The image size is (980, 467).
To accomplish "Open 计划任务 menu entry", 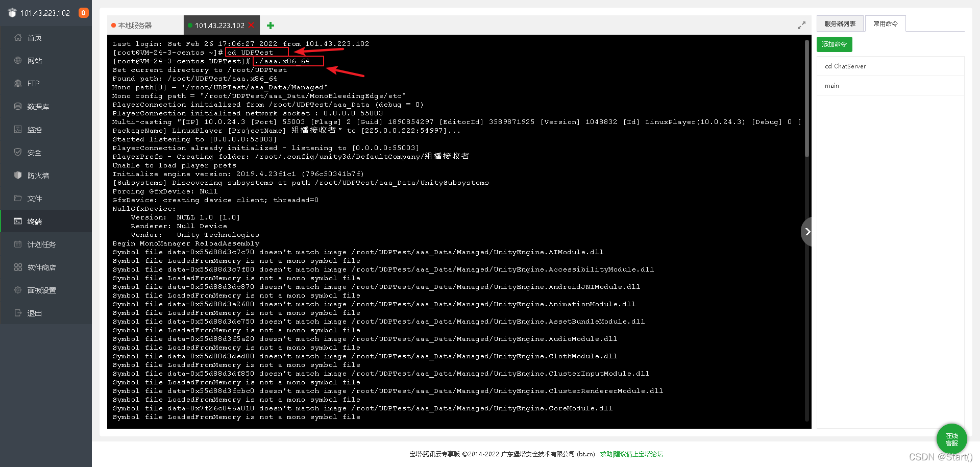I will click(x=46, y=244).
